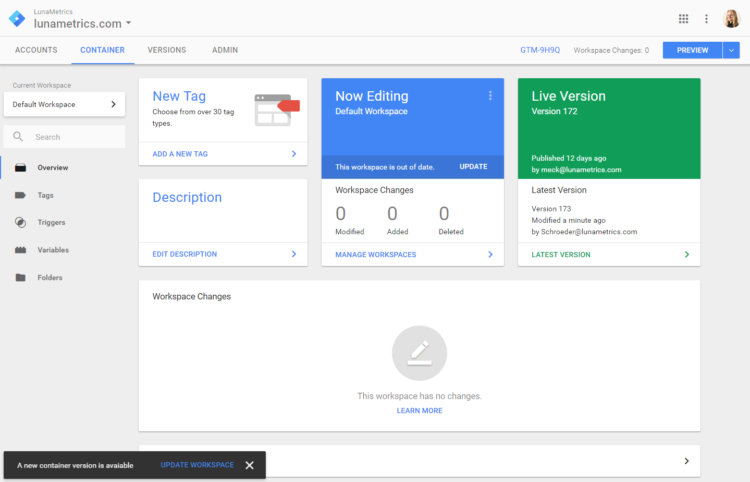Click the Overview sidebar icon
Screen dimensions: 750x482
point(20,167)
